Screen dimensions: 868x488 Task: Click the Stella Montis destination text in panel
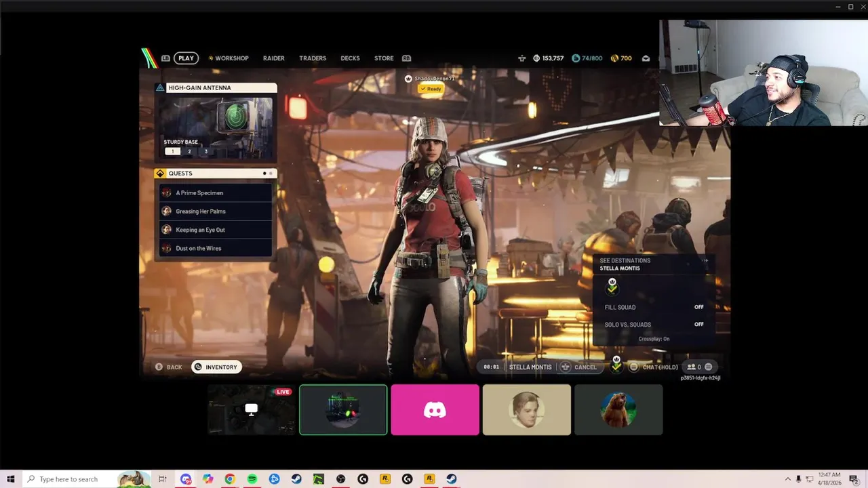click(x=619, y=268)
